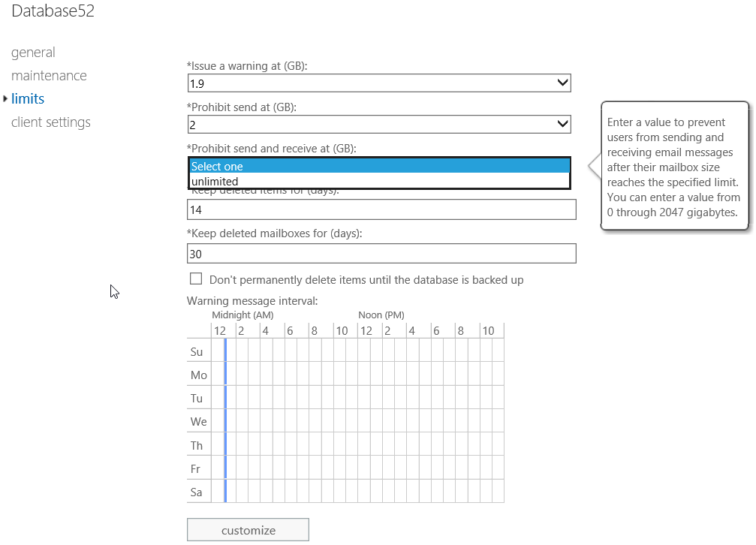Click the customize button

click(248, 529)
